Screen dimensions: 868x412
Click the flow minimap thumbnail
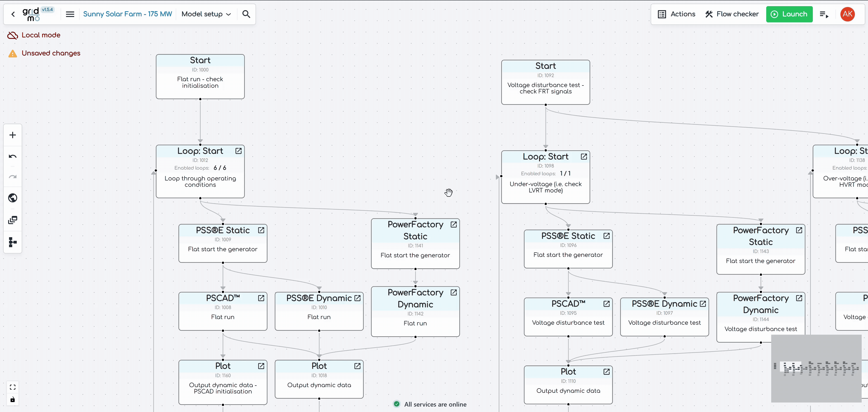pyautogui.click(x=816, y=368)
